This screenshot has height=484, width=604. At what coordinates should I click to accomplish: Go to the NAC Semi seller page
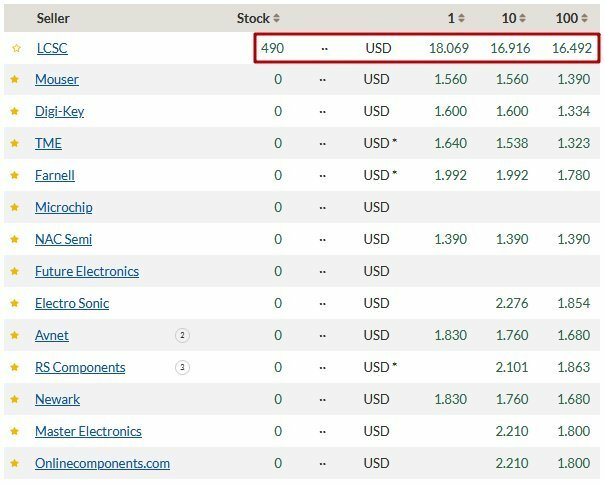pos(63,240)
